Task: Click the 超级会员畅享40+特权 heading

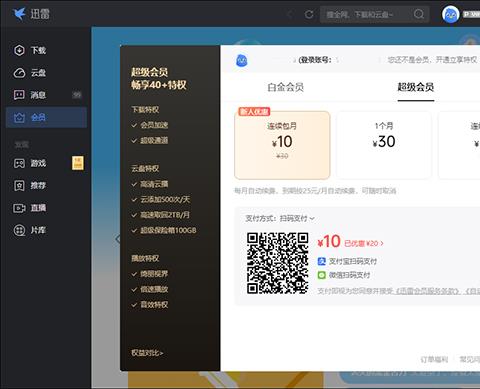Action: 158,79
